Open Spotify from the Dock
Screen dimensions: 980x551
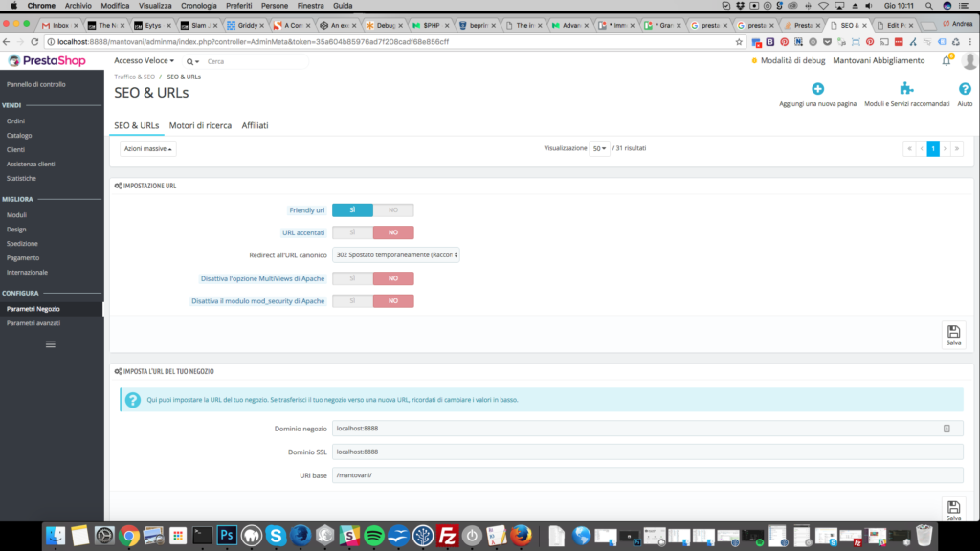tap(374, 536)
